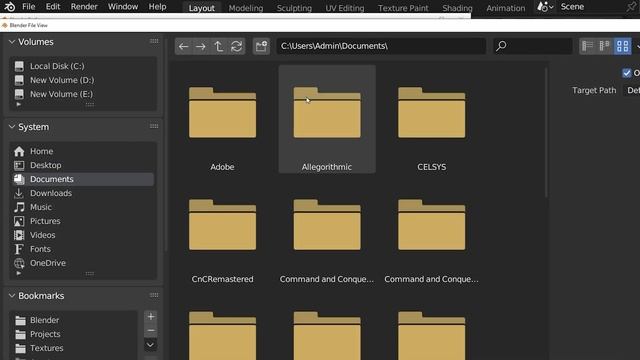Expand Volumes list with small arrow
Viewport: 640px width, 360px height.
[18, 104]
